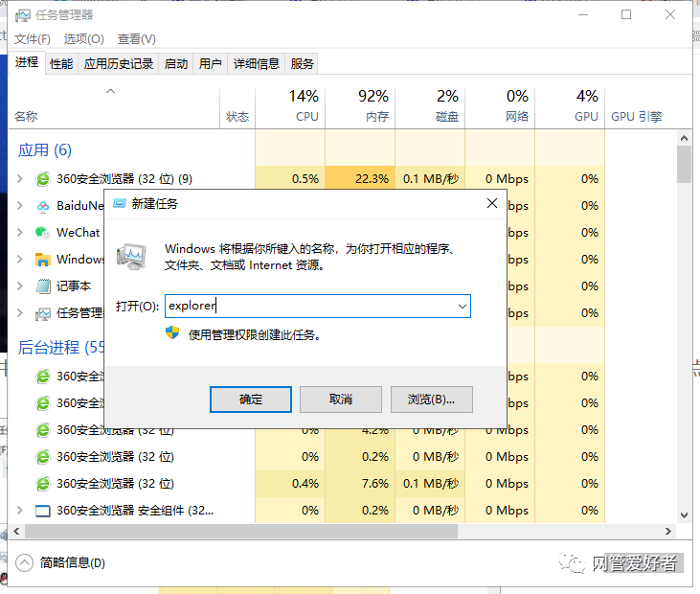Click the 简略信息(D) link
Image resolution: width=700 pixels, height=594 pixels.
click(x=73, y=562)
